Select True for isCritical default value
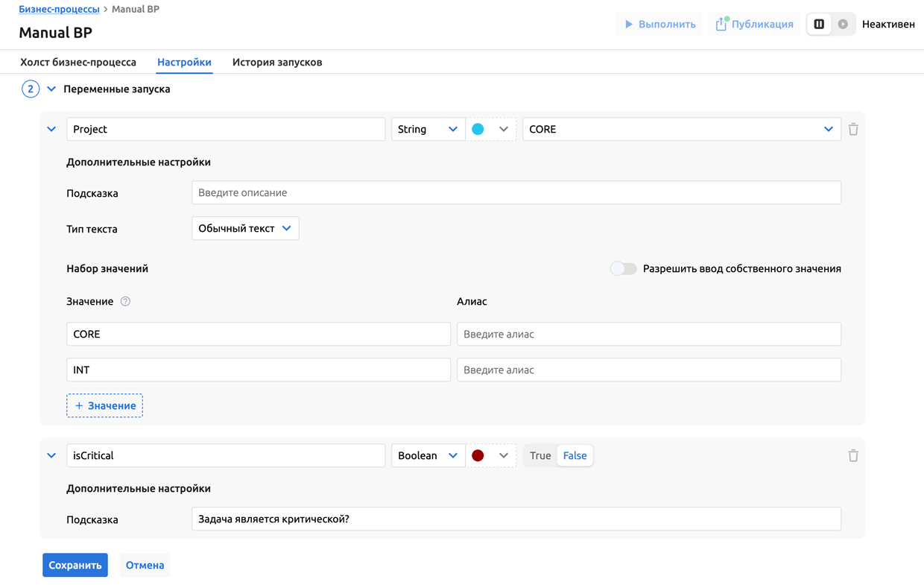 point(540,456)
